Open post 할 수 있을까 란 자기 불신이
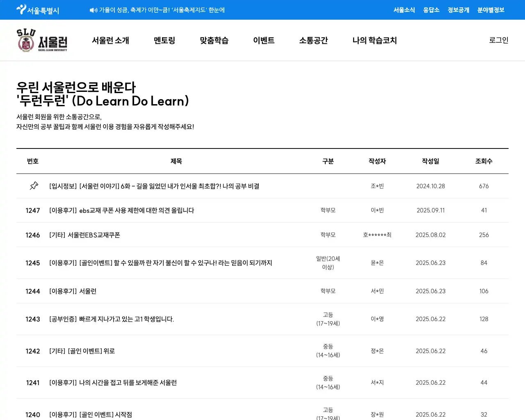The width and height of the screenshot is (525, 420). pyautogui.click(x=161, y=263)
